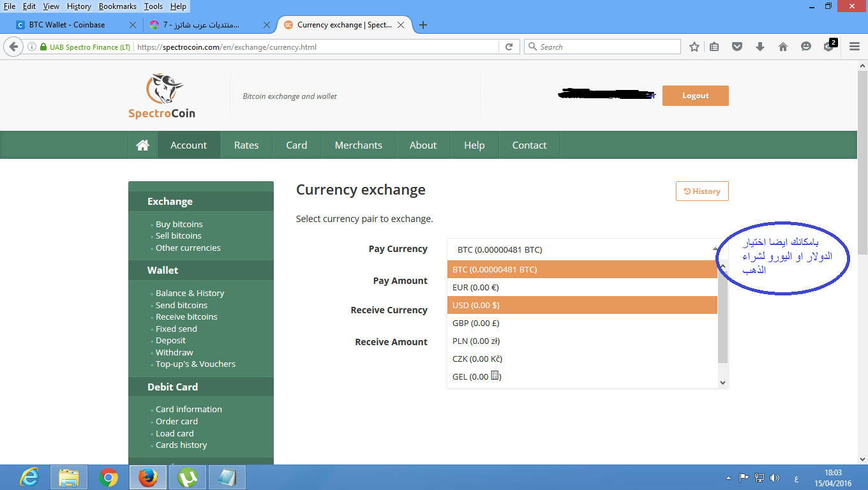
Task: Choose PLN (0.00 zł) option
Action: click(x=582, y=341)
